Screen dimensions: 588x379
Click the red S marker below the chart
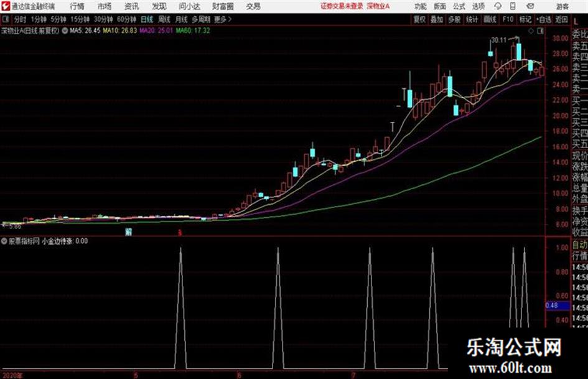click(x=180, y=233)
